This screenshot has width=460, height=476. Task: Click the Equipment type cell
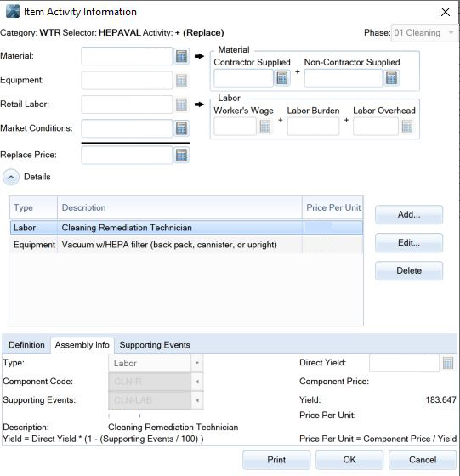click(34, 245)
